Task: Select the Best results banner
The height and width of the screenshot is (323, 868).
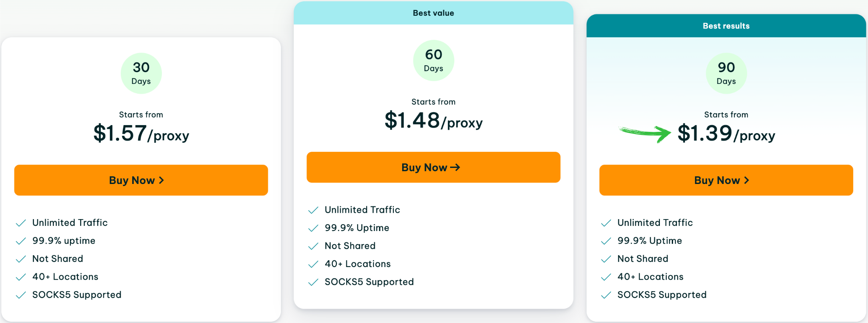Action: pos(726,26)
